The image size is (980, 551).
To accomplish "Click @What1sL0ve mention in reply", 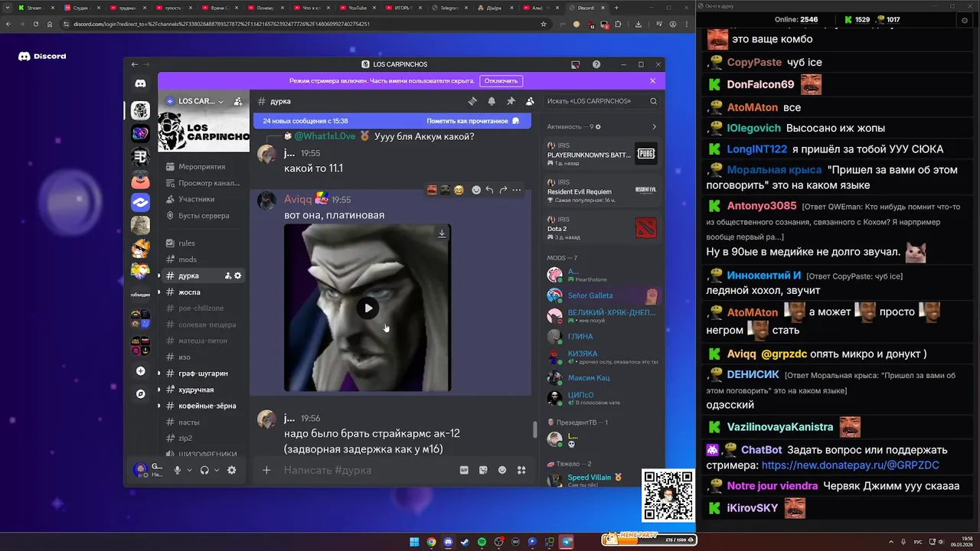I will (325, 136).
